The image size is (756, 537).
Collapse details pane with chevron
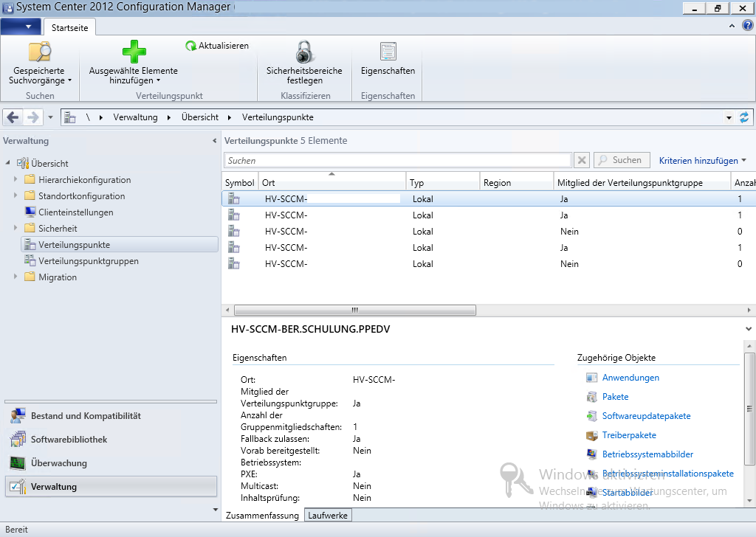[749, 329]
